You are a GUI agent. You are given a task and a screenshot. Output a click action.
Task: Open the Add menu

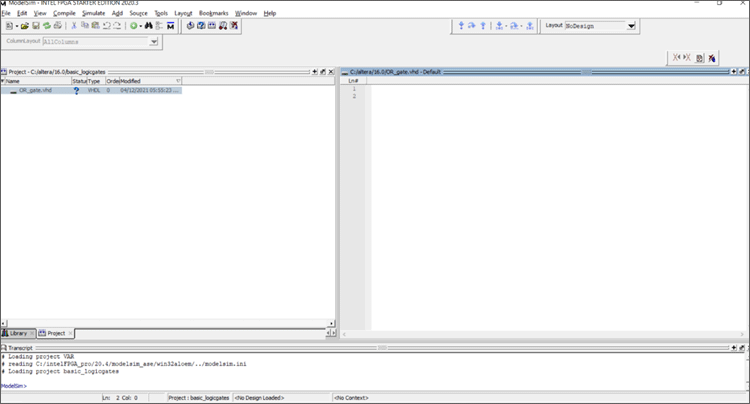click(x=117, y=13)
